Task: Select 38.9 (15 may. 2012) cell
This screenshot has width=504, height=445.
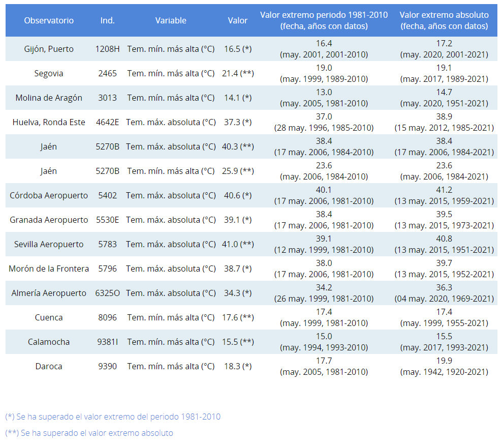Action: (x=444, y=122)
